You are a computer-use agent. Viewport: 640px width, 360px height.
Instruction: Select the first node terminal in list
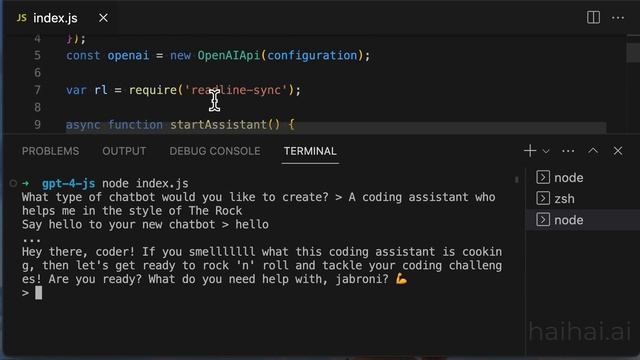pyautogui.click(x=582, y=178)
